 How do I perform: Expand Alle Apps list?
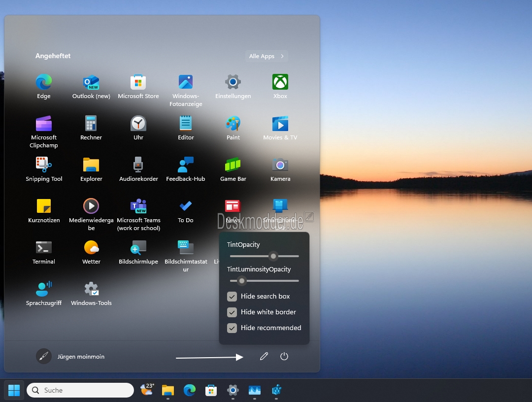click(x=266, y=56)
